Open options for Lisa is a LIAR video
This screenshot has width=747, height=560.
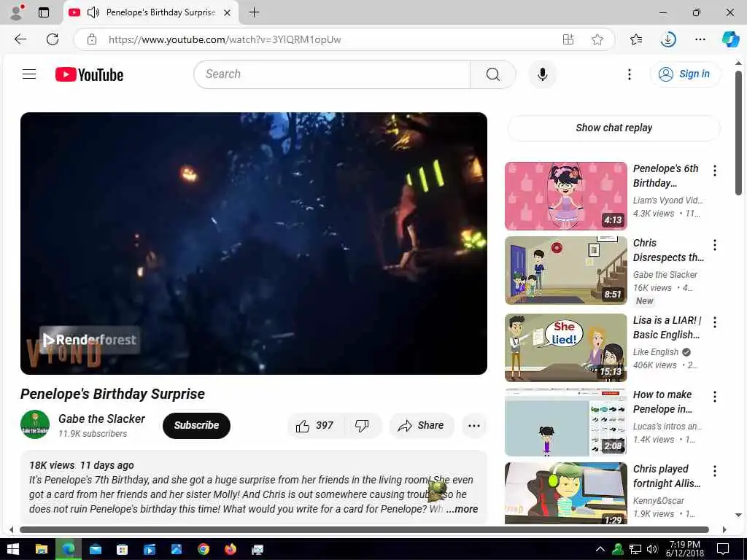[715, 322]
